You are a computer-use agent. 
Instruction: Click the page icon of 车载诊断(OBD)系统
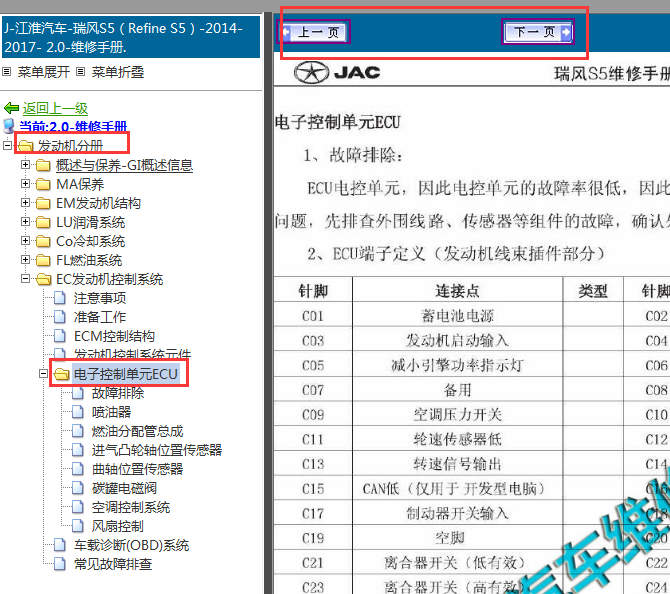60,545
